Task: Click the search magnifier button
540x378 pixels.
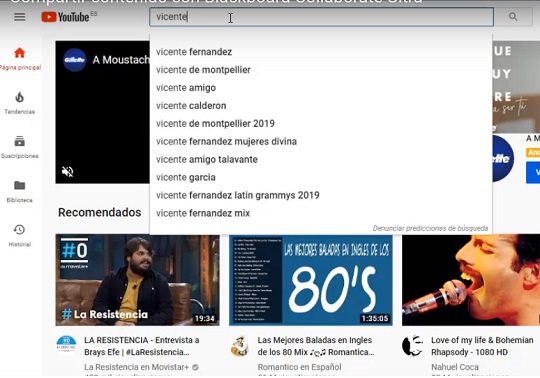Action: click(x=513, y=17)
